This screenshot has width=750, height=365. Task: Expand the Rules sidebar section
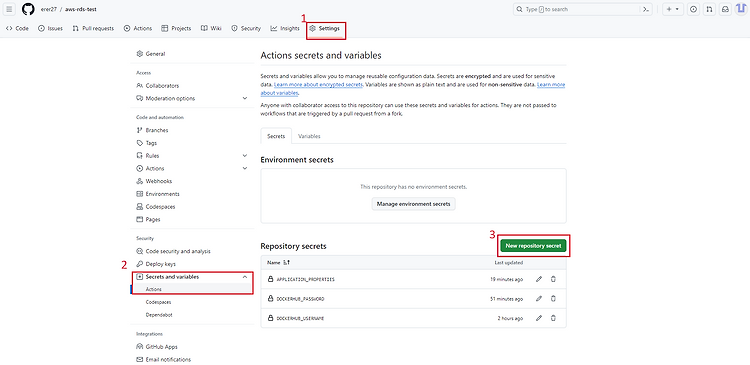point(245,156)
